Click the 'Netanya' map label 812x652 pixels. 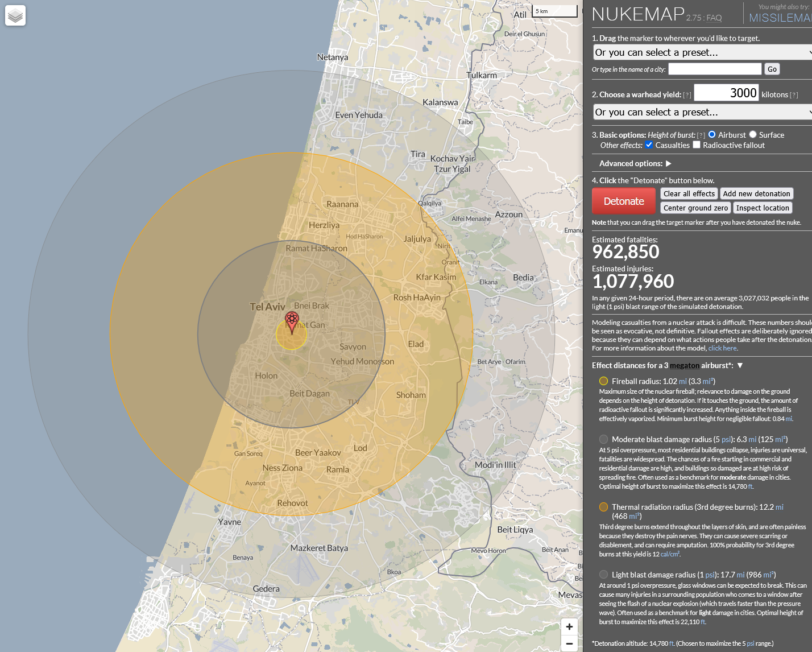[x=333, y=57]
